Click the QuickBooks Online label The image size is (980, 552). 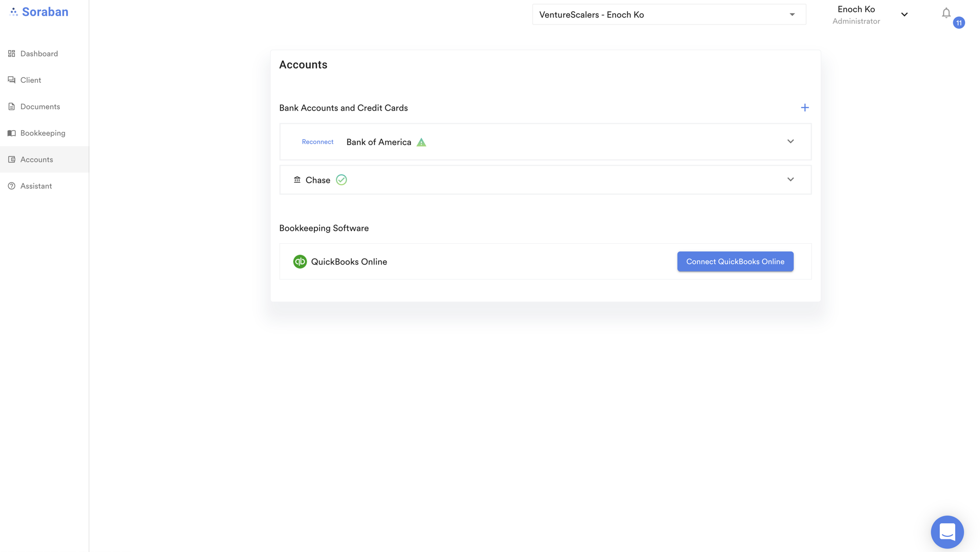tap(349, 262)
